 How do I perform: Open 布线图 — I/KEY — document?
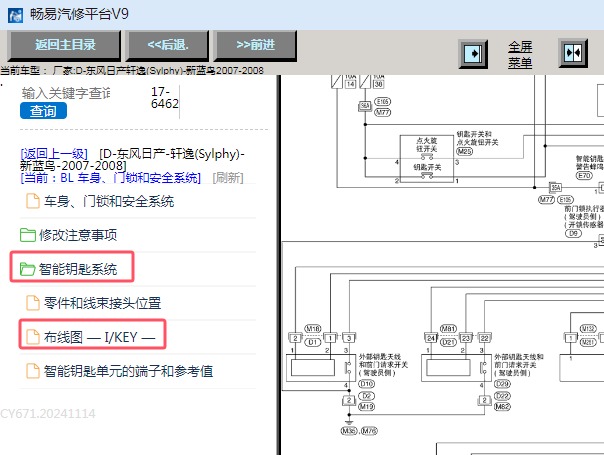click(x=99, y=337)
